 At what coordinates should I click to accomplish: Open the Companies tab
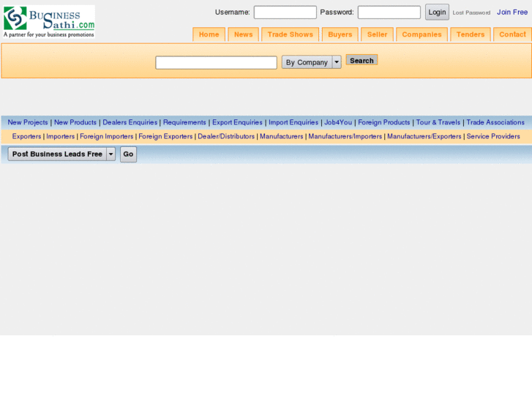pos(422,34)
